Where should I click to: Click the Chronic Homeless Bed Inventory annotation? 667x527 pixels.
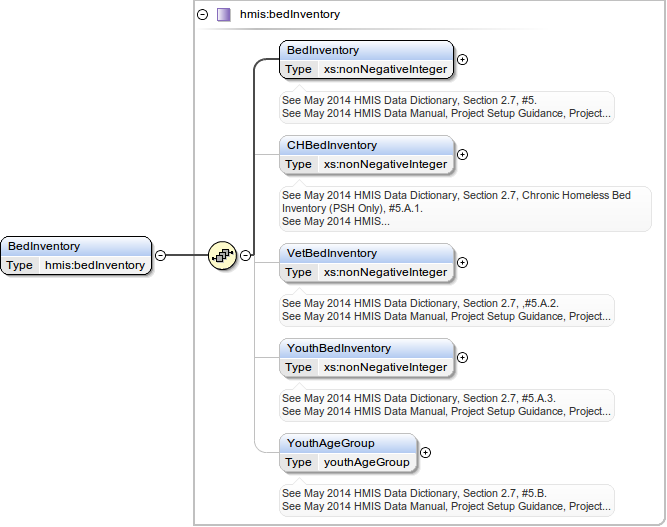pyautogui.click(x=465, y=208)
